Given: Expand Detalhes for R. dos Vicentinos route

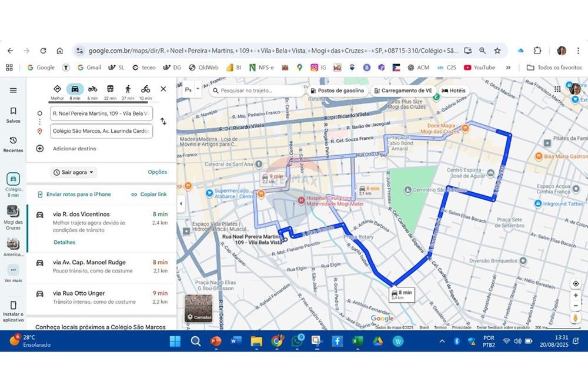Looking at the screenshot, I should 64,242.
